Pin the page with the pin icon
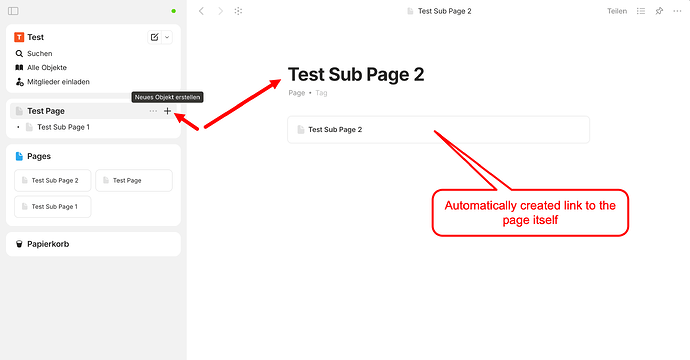The width and height of the screenshot is (690, 360). click(659, 11)
